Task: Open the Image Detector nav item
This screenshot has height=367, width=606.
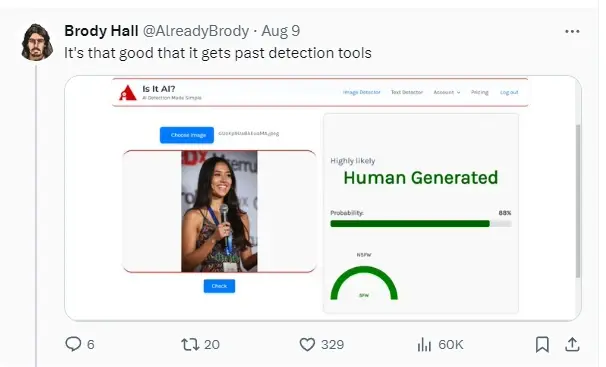Action: 361,92
